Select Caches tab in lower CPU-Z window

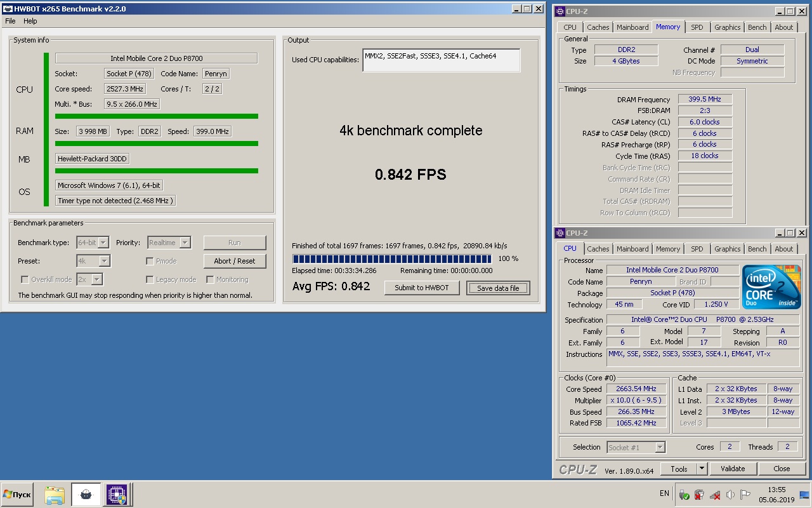pyautogui.click(x=598, y=249)
